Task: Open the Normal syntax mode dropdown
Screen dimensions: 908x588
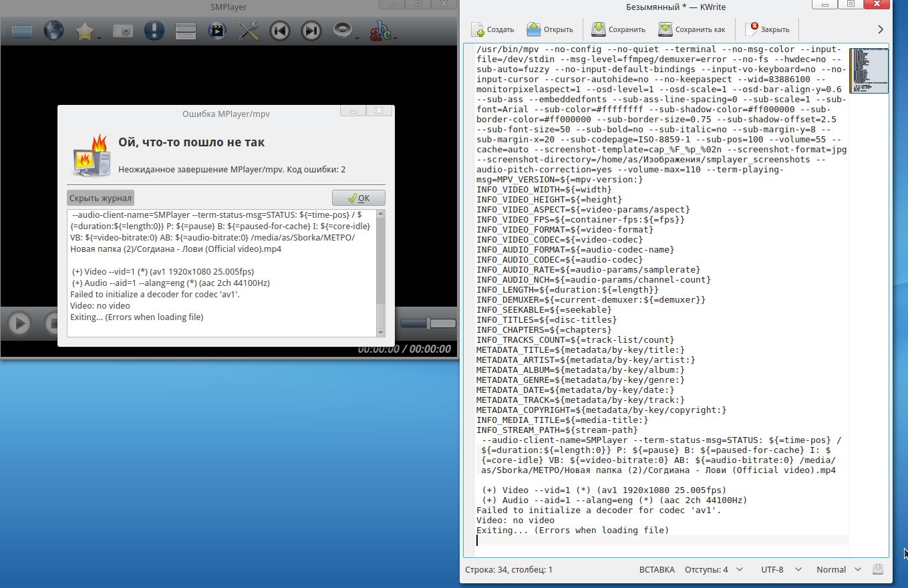Action: (838, 569)
